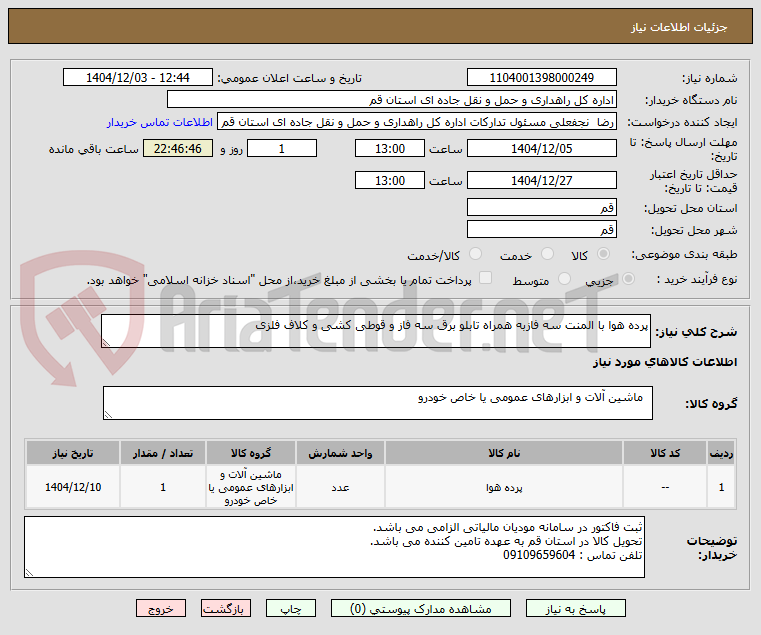Click the remaining days field showing 1
Screen dimensions: 761x635
pos(282,149)
